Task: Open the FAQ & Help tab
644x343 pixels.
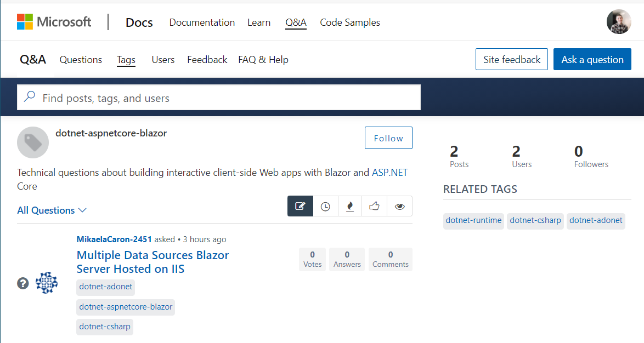Action: point(263,60)
